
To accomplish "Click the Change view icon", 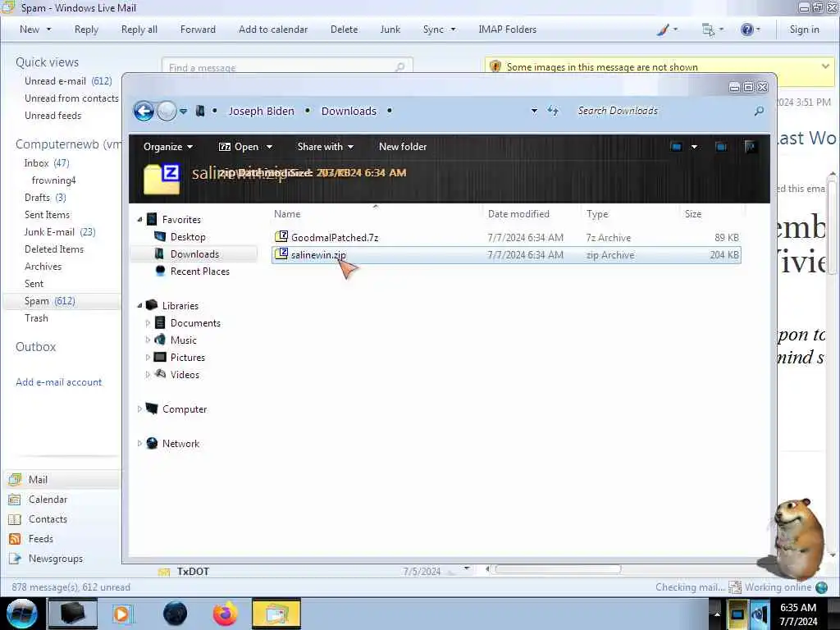I will (676, 147).
